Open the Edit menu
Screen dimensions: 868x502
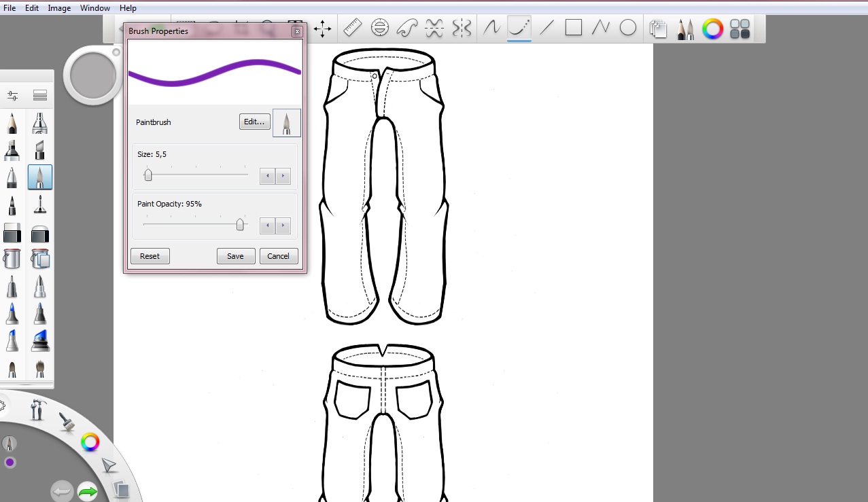point(32,8)
